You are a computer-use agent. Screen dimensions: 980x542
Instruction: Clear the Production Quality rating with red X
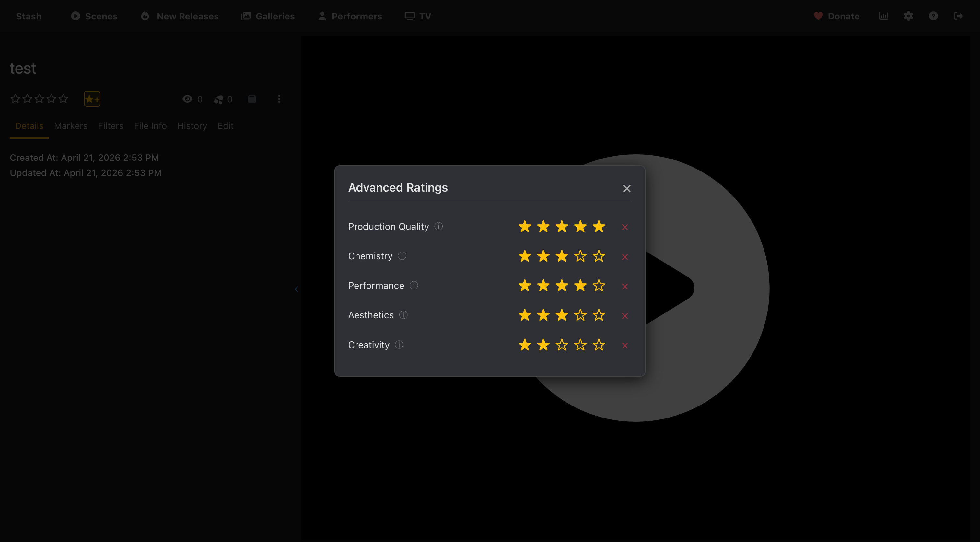coord(625,227)
